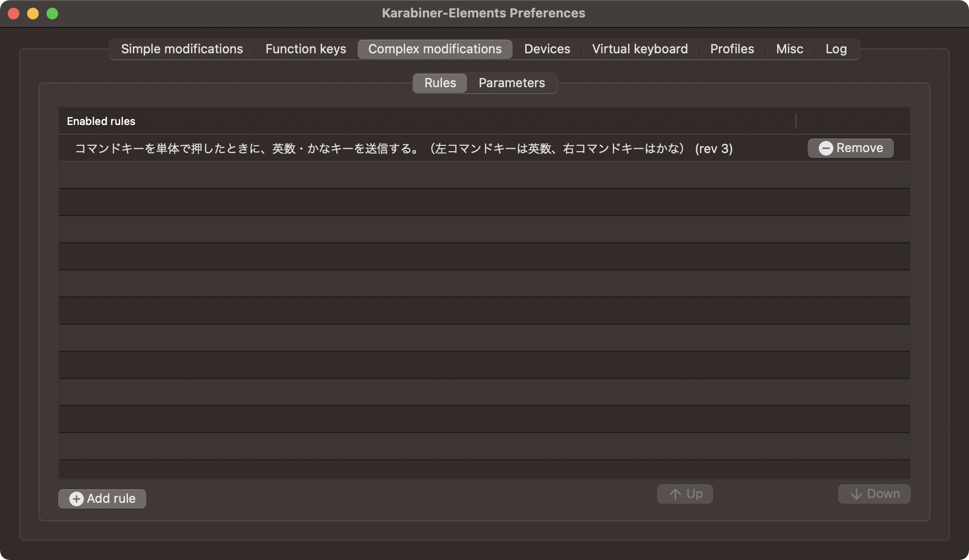View the Log tab
969x560 pixels.
pos(836,48)
